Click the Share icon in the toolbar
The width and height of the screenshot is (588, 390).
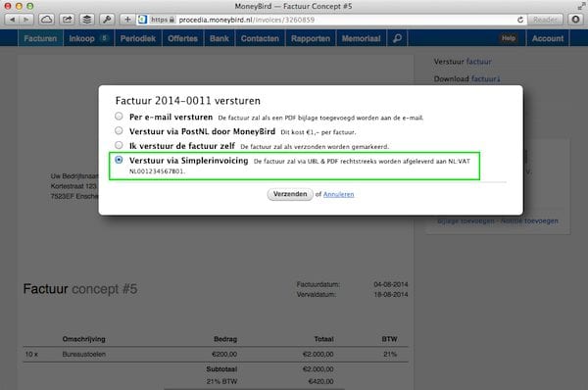pos(67,20)
